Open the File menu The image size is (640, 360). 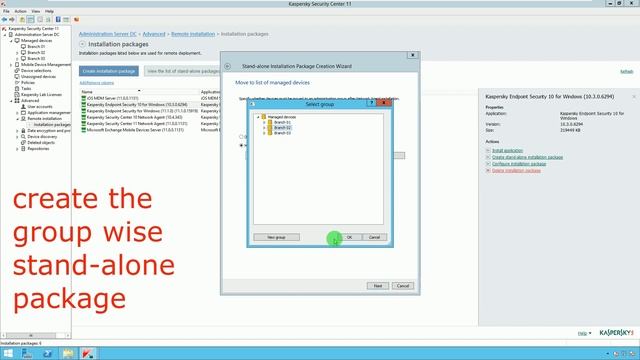tap(6, 11)
